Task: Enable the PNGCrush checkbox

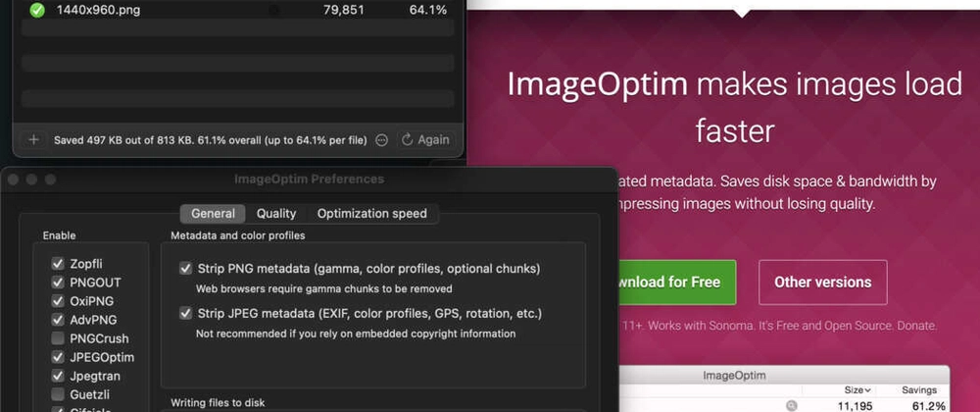Action: tap(58, 338)
